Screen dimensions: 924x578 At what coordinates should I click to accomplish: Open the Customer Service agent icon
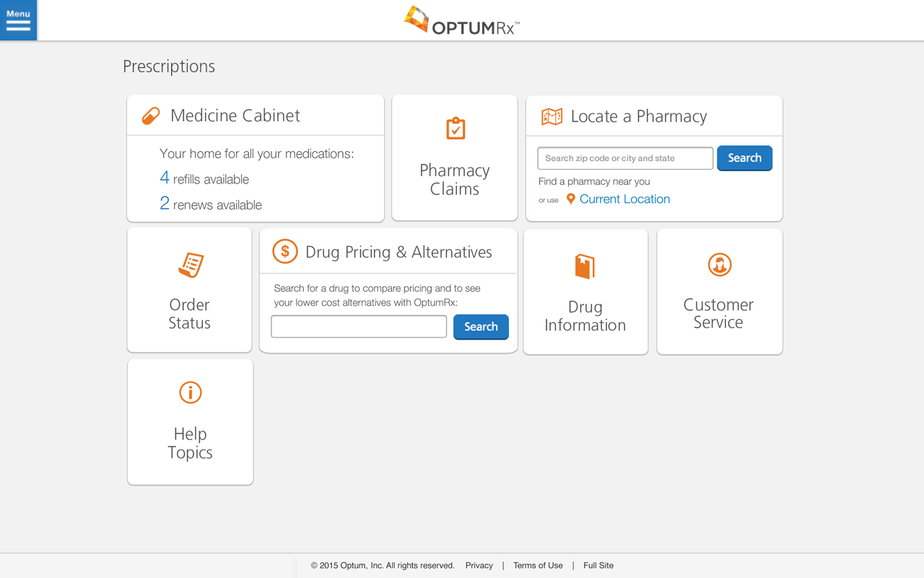719,264
